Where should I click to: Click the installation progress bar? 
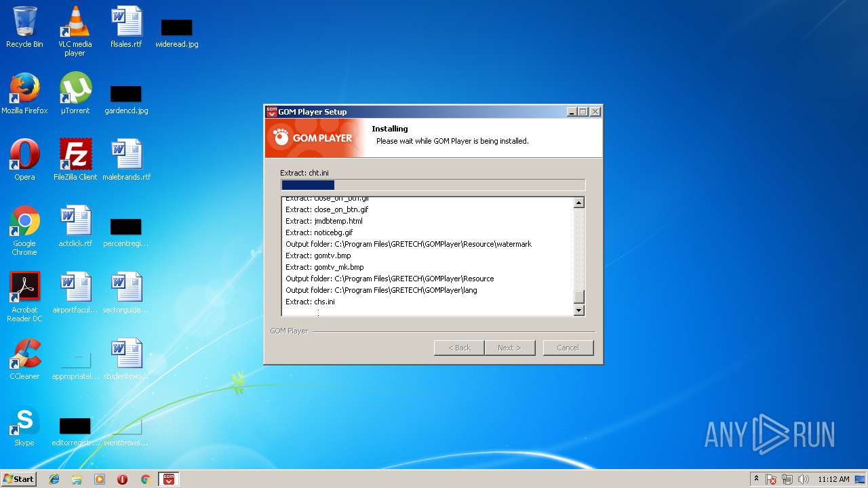pyautogui.click(x=433, y=185)
